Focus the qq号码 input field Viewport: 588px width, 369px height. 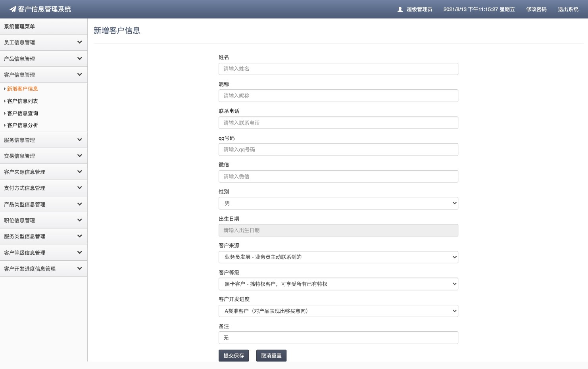click(338, 150)
